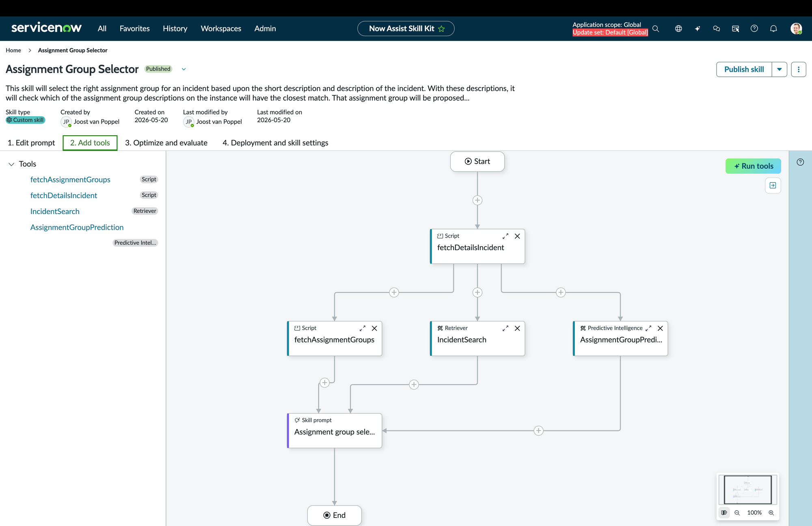The height and width of the screenshot is (526, 812).
Task: Collapse the Tools section
Action: point(11,164)
